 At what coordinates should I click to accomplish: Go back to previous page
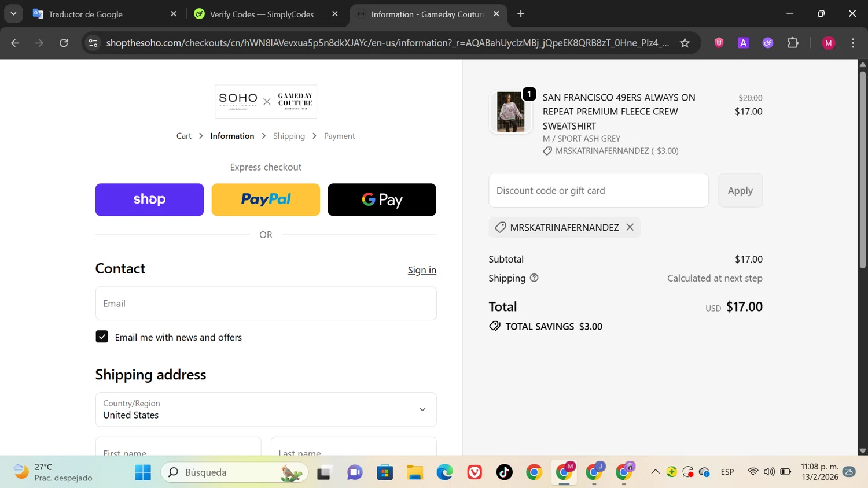click(x=15, y=43)
